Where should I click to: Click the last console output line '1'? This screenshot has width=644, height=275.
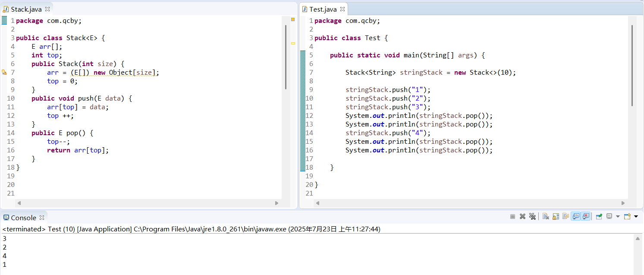click(4, 265)
